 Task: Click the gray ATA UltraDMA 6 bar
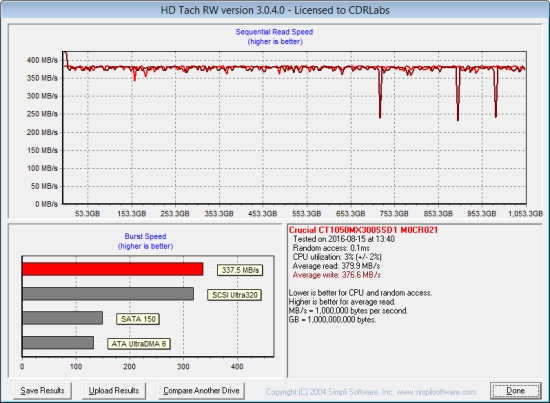(58, 343)
